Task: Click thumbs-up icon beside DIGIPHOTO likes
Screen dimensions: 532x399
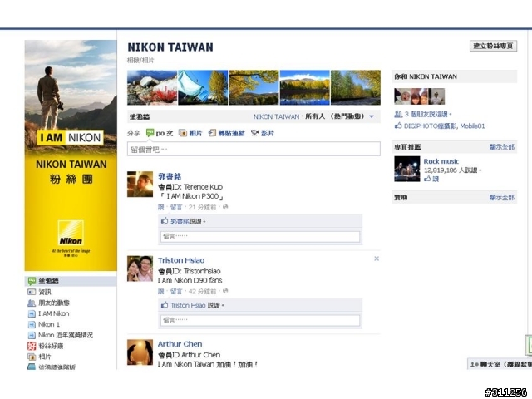Action: coord(398,126)
